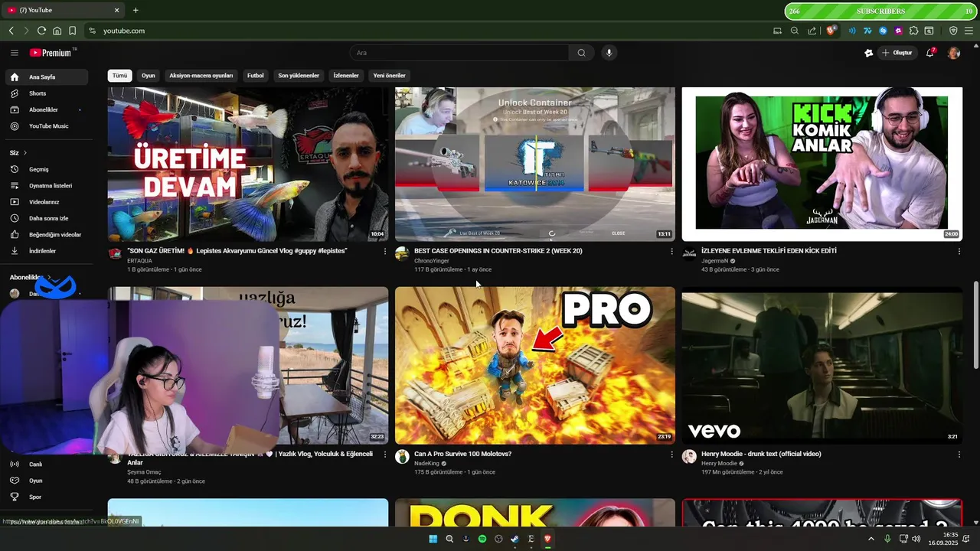The width and height of the screenshot is (980, 551).
Task: Click the YouTube search magnifier button
Action: pos(582,53)
